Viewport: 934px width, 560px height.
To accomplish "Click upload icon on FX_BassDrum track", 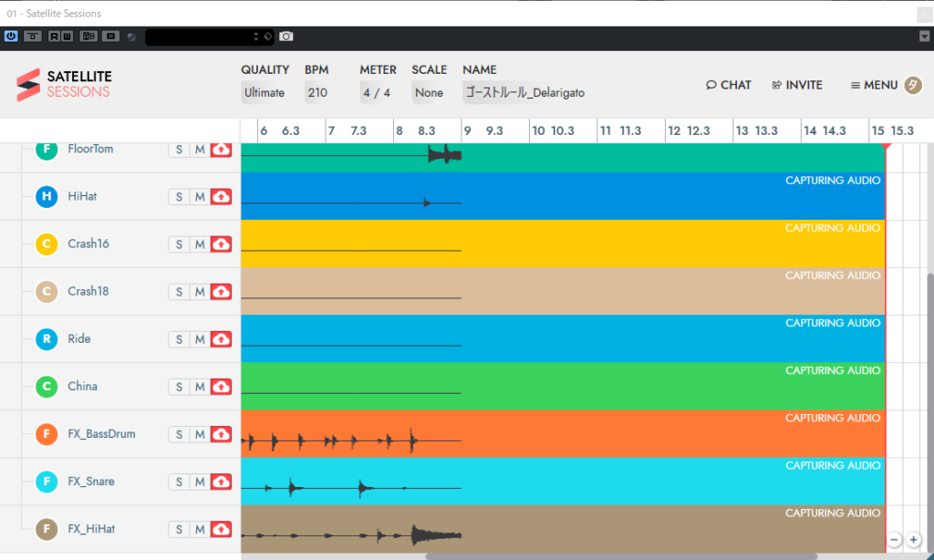I will pos(221,434).
